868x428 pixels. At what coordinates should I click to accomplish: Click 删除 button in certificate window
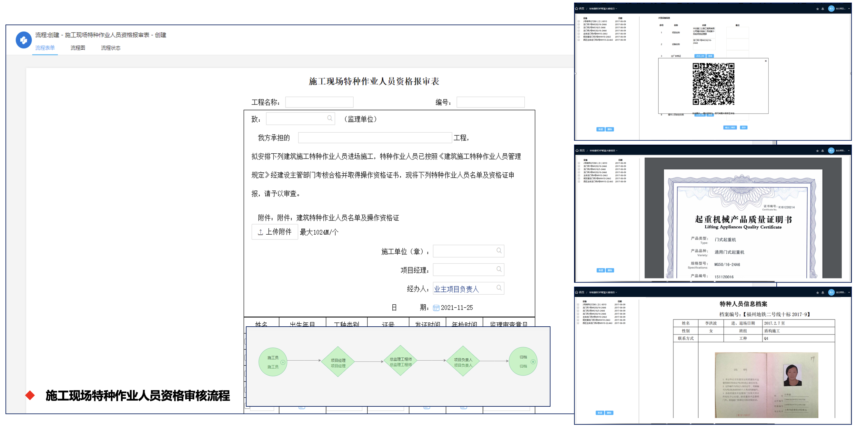pos(610,270)
